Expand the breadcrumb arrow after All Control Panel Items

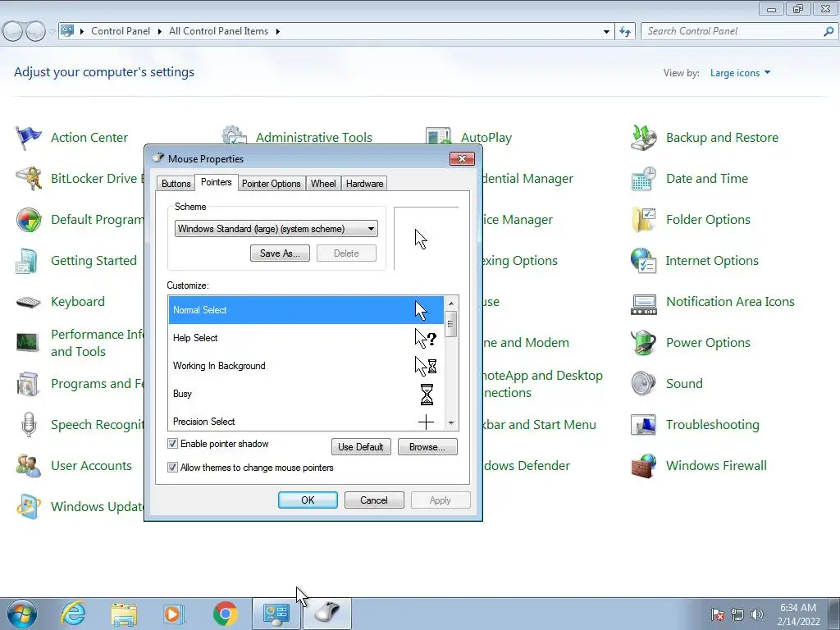coord(277,32)
